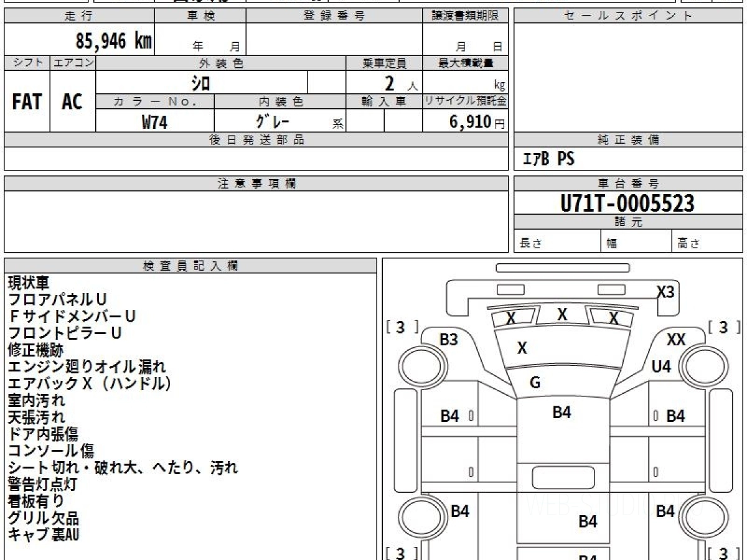
Task: Select the FAT transmission value
Action: 27,102
